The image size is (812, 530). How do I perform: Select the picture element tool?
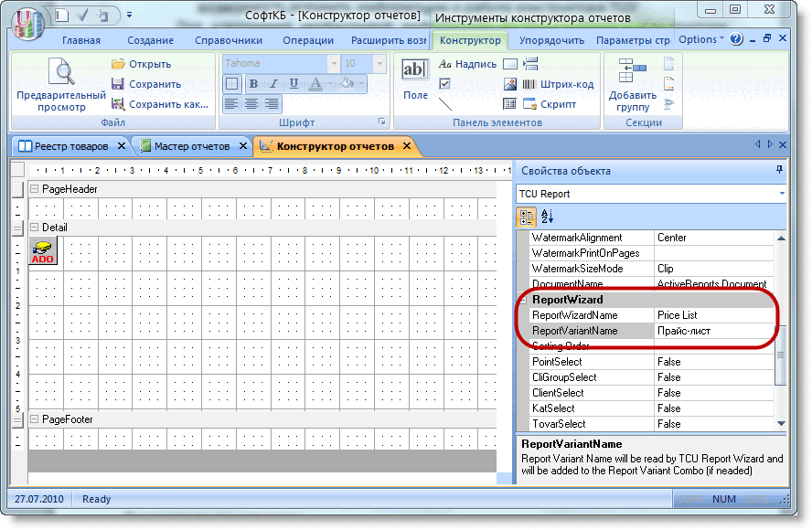[510, 84]
